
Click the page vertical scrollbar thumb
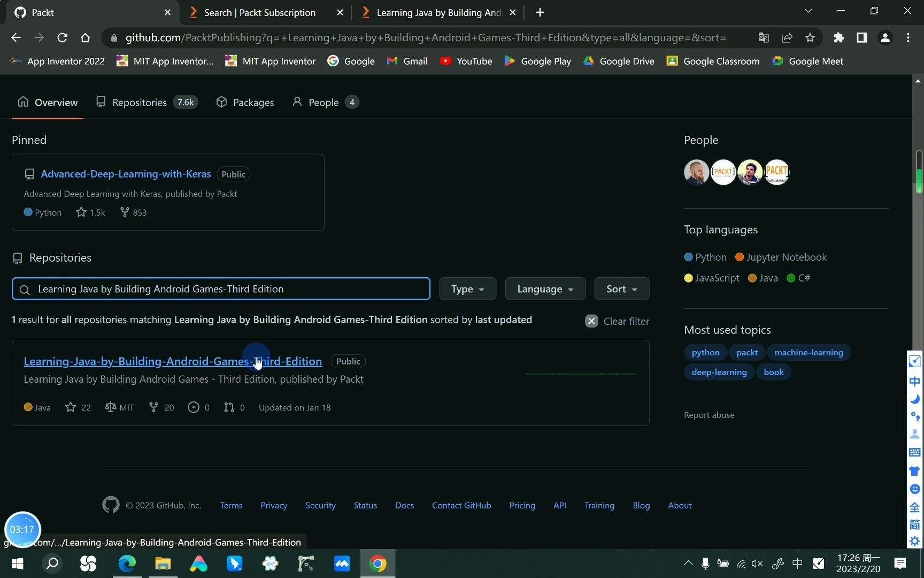click(919, 172)
